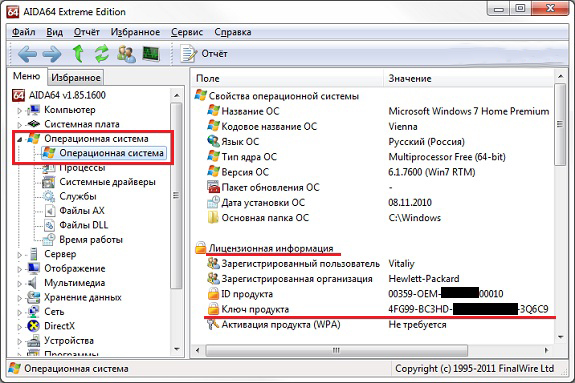Click the green Up level arrow
The image size is (575, 383).
[78, 54]
